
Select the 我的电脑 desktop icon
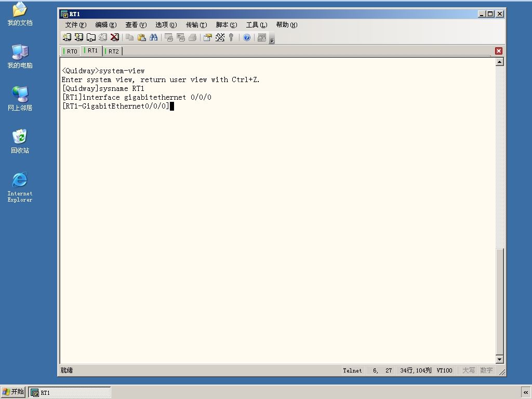pyautogui.click(x=20, y=57)
